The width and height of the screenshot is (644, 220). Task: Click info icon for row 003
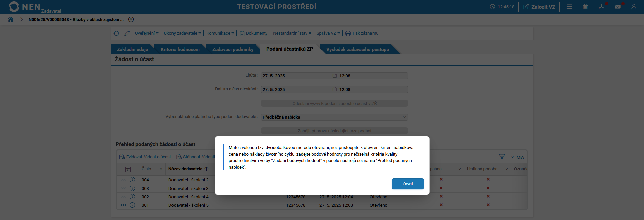pos(132,188)
